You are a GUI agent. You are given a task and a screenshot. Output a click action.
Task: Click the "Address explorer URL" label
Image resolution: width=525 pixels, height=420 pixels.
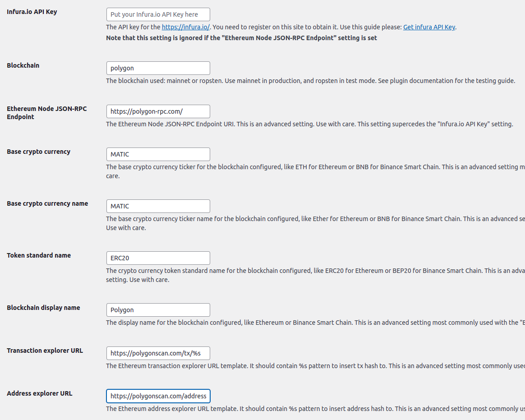coord(39,393)
